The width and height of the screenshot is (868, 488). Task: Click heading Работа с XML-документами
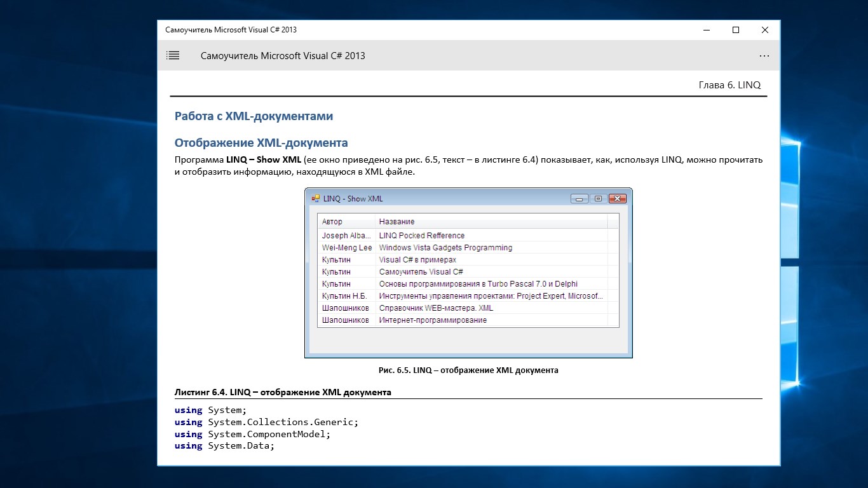point(254,116)
